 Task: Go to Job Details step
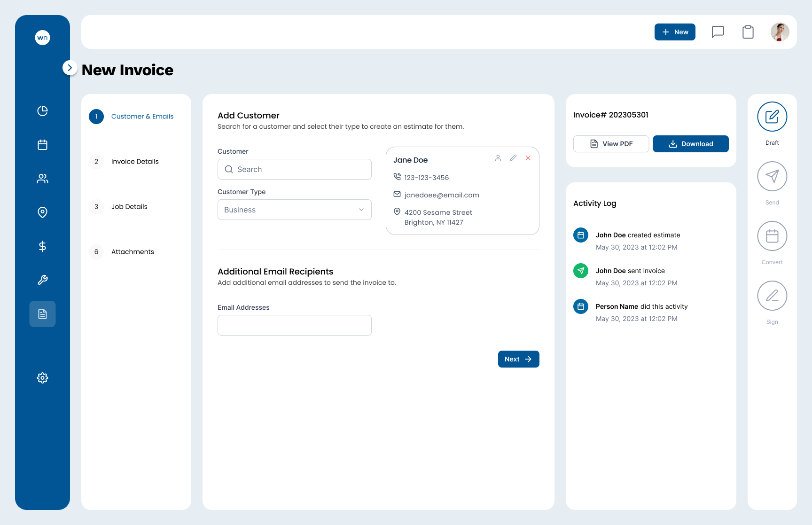118,207
